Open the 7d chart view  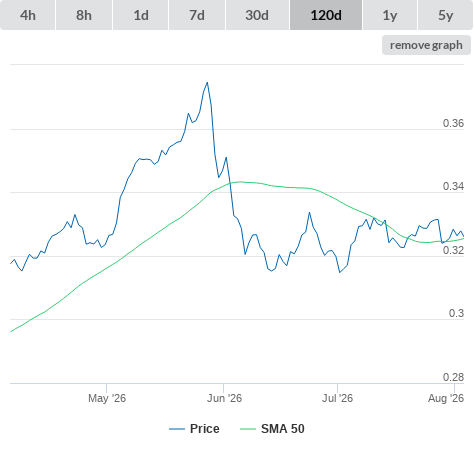pos(197,15)
